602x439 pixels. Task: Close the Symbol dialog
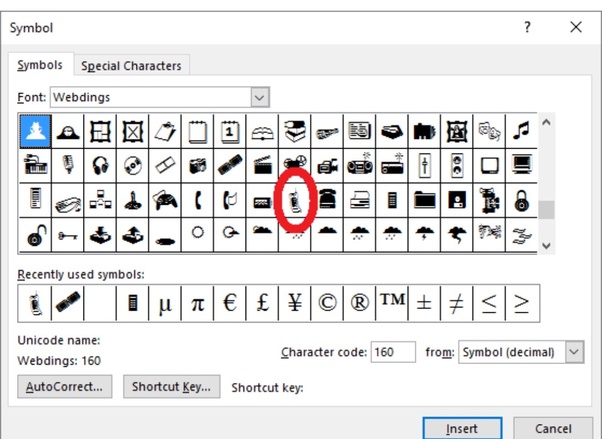point(576,27)
